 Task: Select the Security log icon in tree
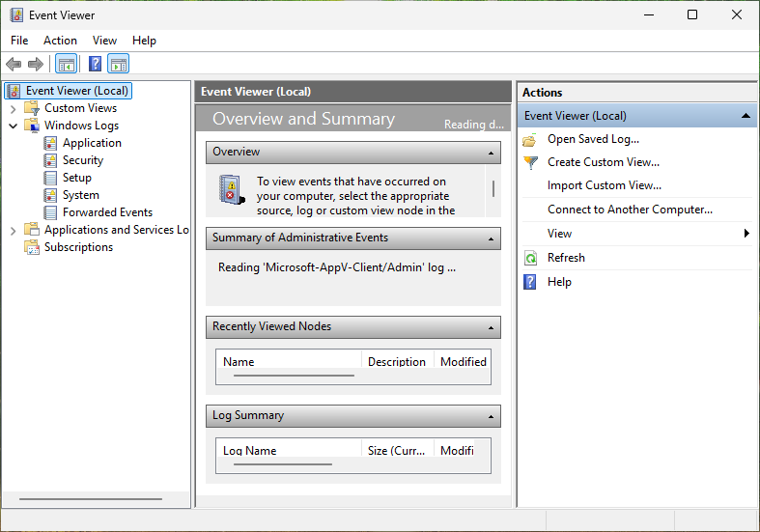(x=51, y=160)
